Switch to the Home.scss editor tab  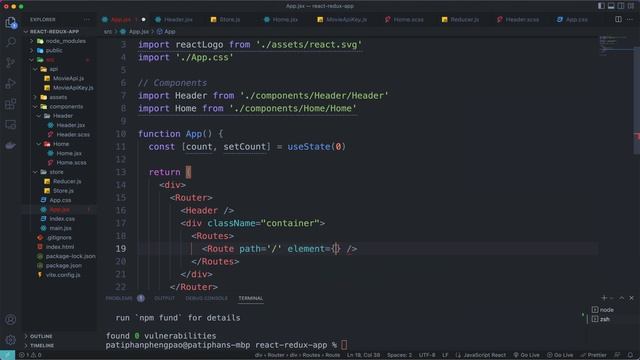(x=404, y=19)
